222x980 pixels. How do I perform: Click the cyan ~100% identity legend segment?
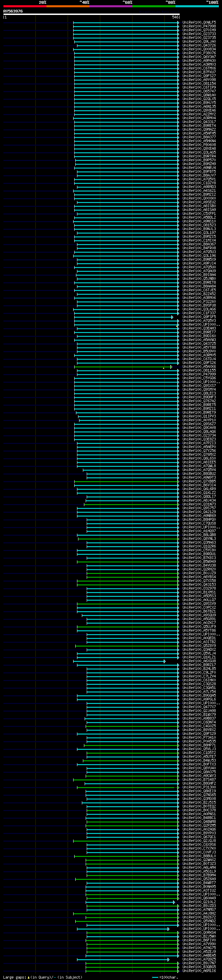pyautogui.click(x=197, y=7)
